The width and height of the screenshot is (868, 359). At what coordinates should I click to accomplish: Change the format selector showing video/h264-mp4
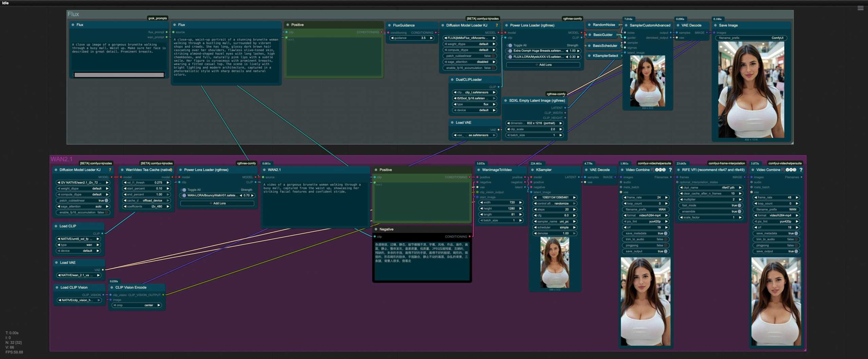tap(645, 215)
